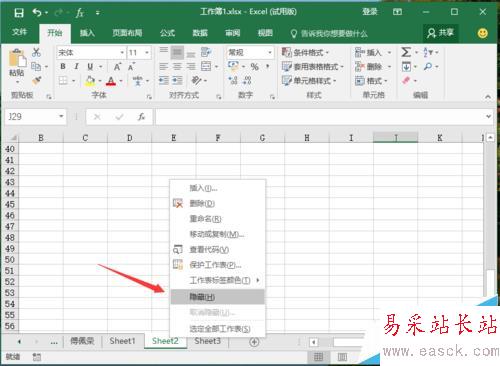Apply cell borders icon
500x366 pixels.
coord(63,80)
